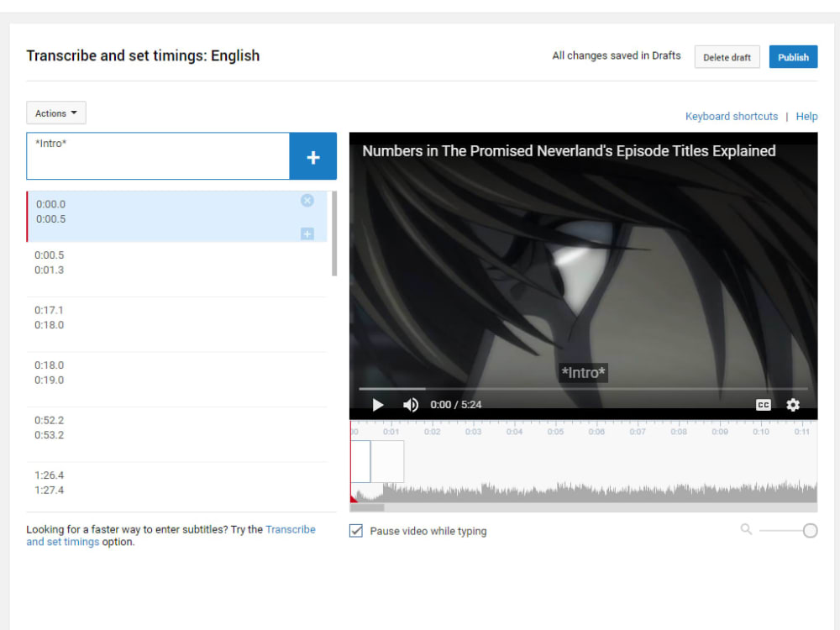Click the 0:05 mark on the timeline ruler
Image resolution: width=840 pixels, height=630 pixels.
pyautogui.click(x=555, y=431)
